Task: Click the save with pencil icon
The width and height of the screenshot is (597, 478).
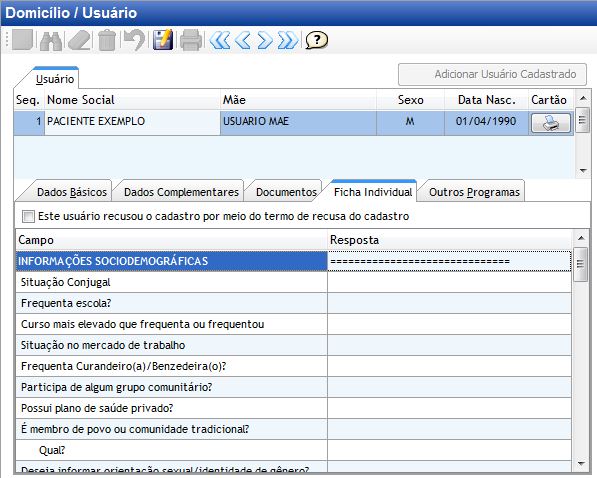Action: (163, 40)
